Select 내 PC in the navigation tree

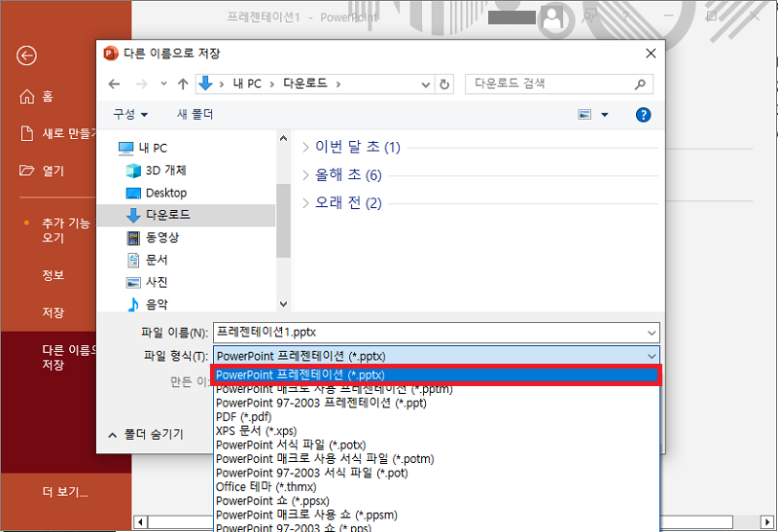pos(143,148)
